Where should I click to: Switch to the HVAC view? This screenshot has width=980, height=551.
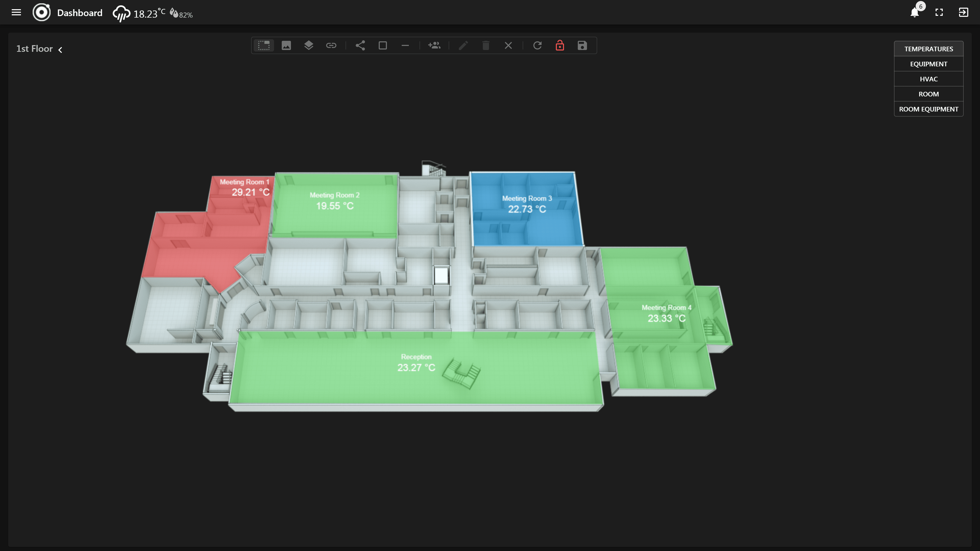click(928, 79)
